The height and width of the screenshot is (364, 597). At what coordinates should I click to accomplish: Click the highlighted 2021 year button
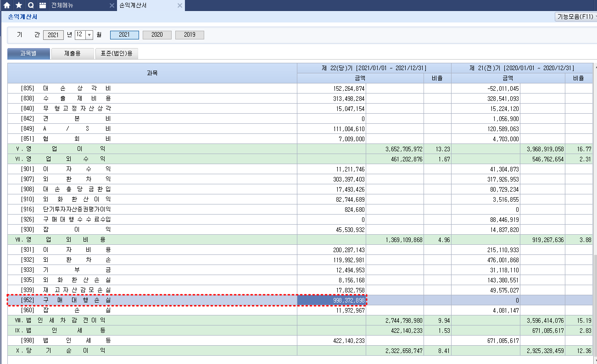click(124, 35)
